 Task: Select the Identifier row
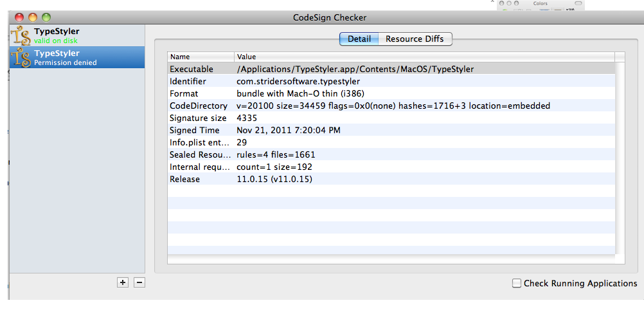pyautogui.click(x=391, y=81)
